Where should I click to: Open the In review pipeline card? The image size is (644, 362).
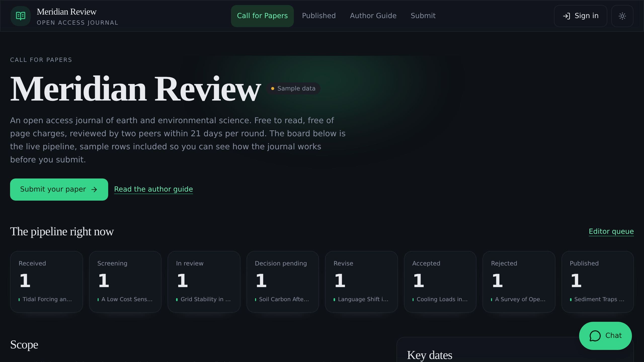[x=204, y=282]
